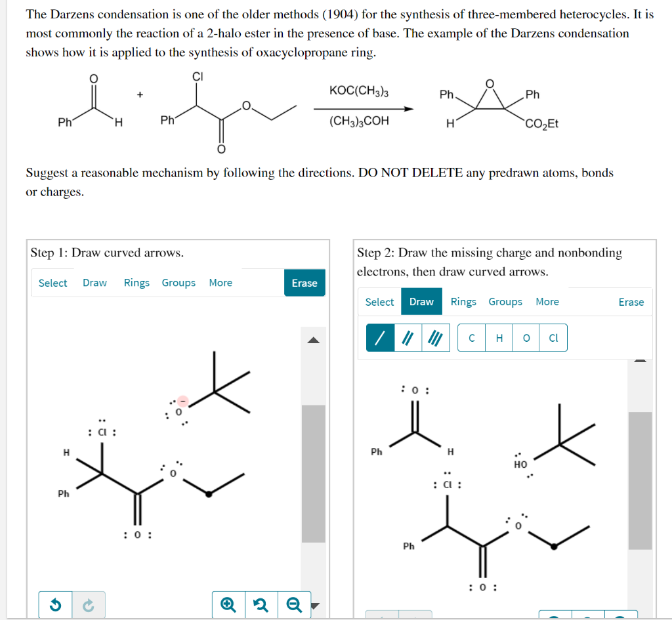Screen dimensions: 672x620
Task: Select the single bond tool in Step 2
Action: [380, 338]
